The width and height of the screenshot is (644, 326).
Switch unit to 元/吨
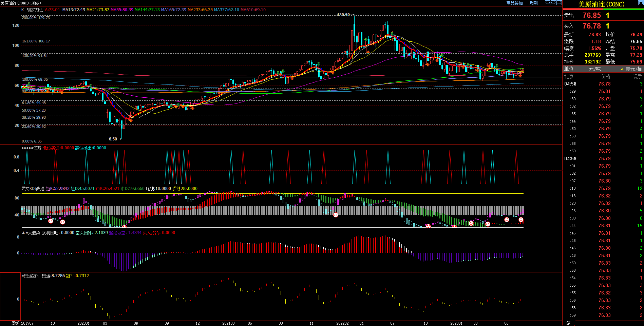(x=594, y=69)
